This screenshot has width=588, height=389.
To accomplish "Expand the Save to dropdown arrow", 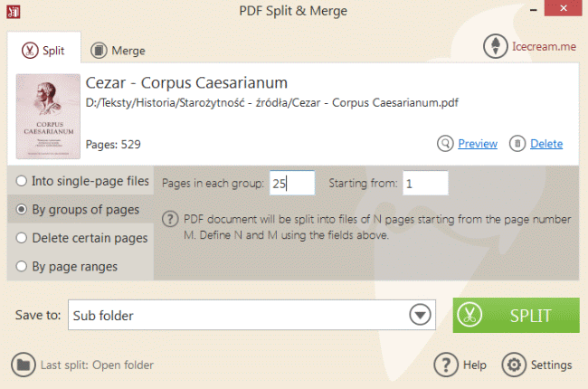I will click(420, 315).
